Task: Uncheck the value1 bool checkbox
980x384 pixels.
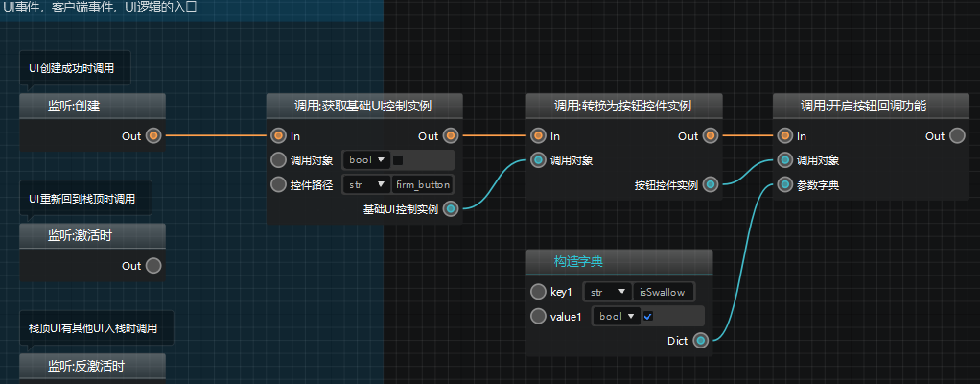Action: (648, 316)
